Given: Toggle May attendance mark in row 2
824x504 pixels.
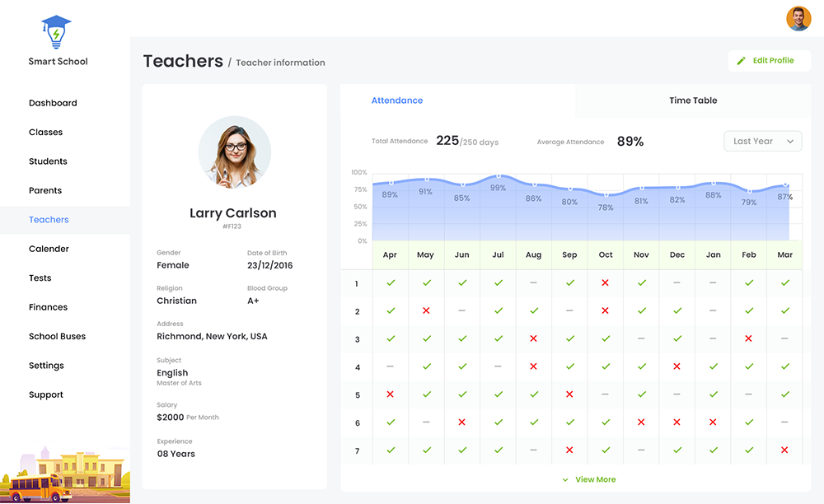Looking at the screenshot, I should click(x=425, y=311).
